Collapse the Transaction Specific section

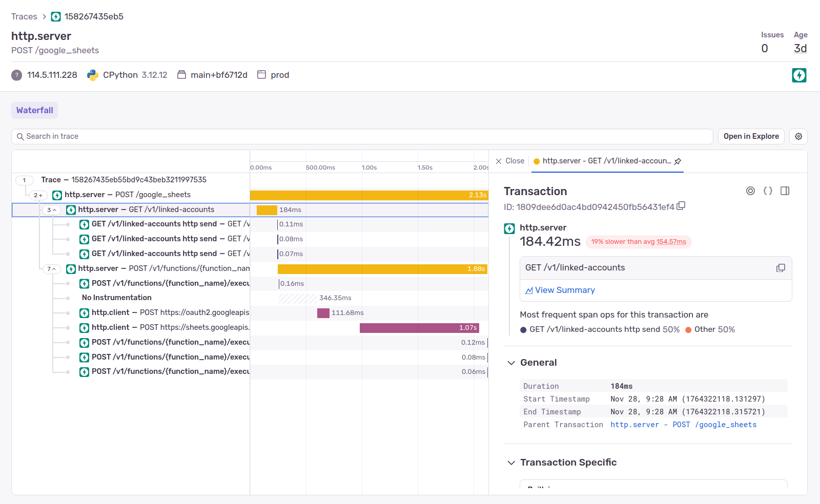click(511, 463)
